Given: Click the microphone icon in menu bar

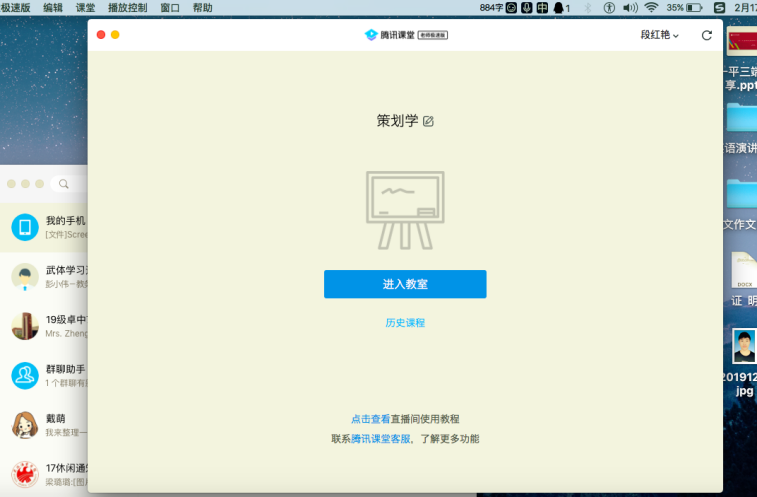Looking at the screenshot, I should tap(526, 7).
